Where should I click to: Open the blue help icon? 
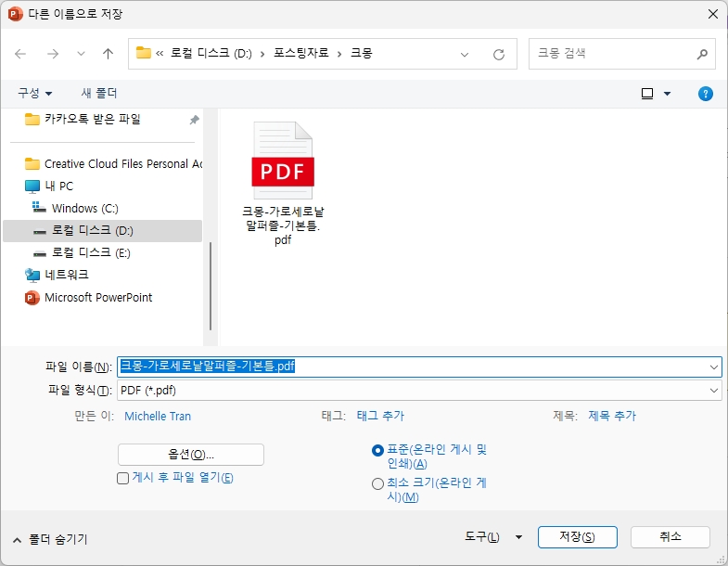tap(705, 94)
